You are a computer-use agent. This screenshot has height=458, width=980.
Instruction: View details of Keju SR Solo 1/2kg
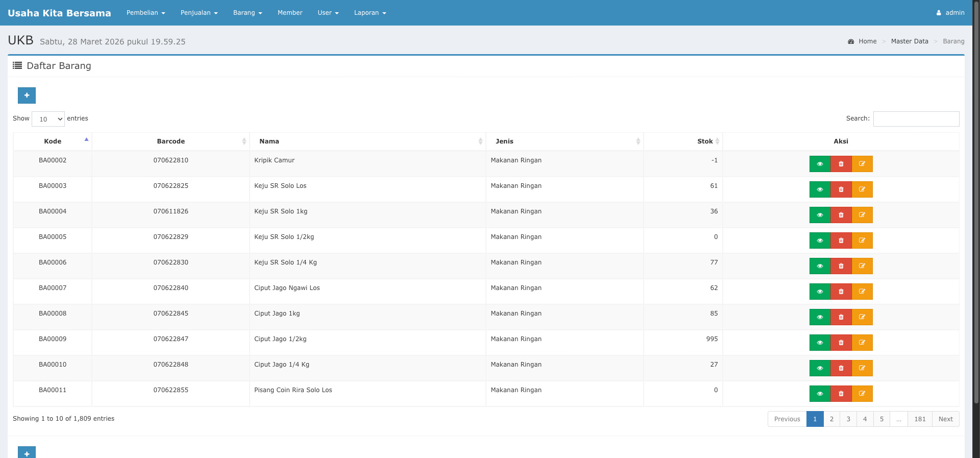(820, 240)
